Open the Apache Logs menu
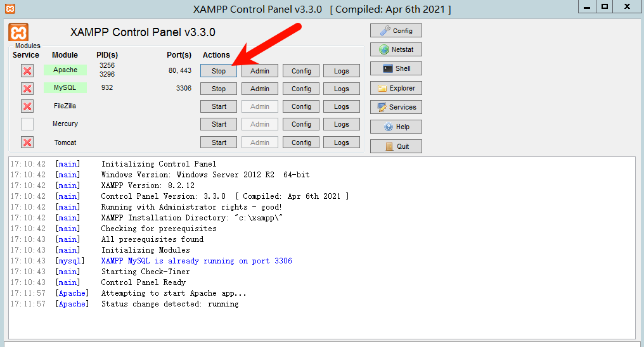The width and height of the screenshot is (644, 347). 341,71
